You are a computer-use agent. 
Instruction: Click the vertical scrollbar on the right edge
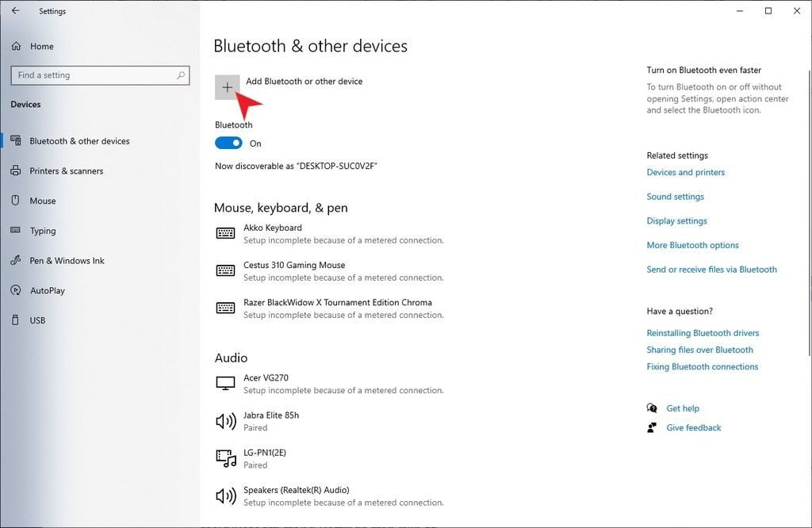pyautogui.click(x=809, y=212)
